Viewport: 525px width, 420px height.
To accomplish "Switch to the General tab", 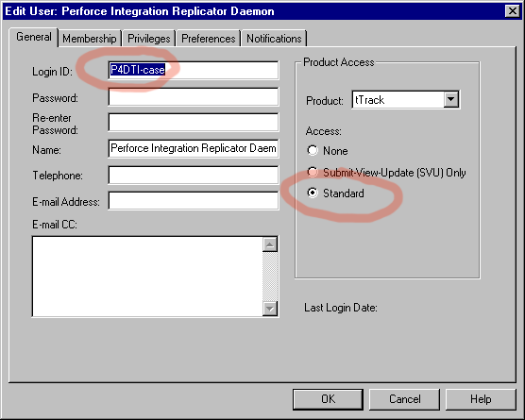I will 33,37.
